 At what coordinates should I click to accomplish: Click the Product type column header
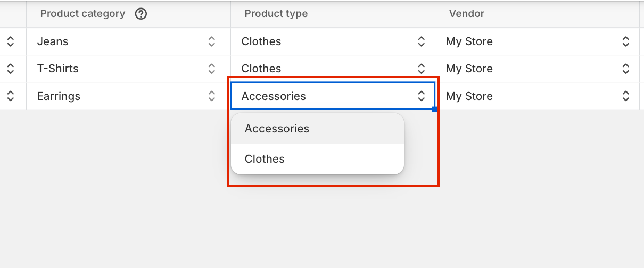(x=276, y=14)
